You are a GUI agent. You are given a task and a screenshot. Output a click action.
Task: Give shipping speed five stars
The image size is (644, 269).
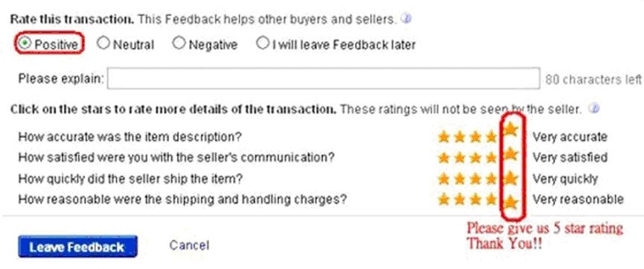coord(510,179)
